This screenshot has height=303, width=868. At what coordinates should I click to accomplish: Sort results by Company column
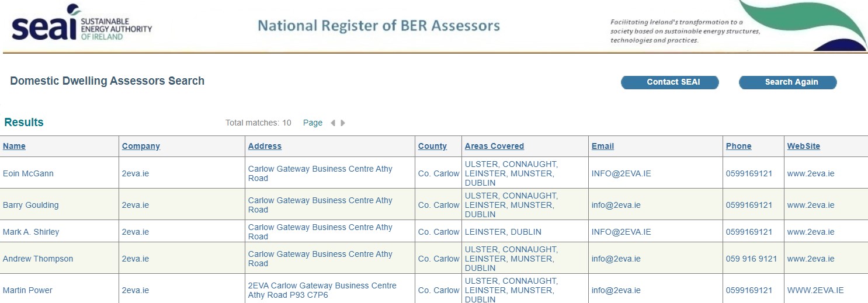(141, 146)
